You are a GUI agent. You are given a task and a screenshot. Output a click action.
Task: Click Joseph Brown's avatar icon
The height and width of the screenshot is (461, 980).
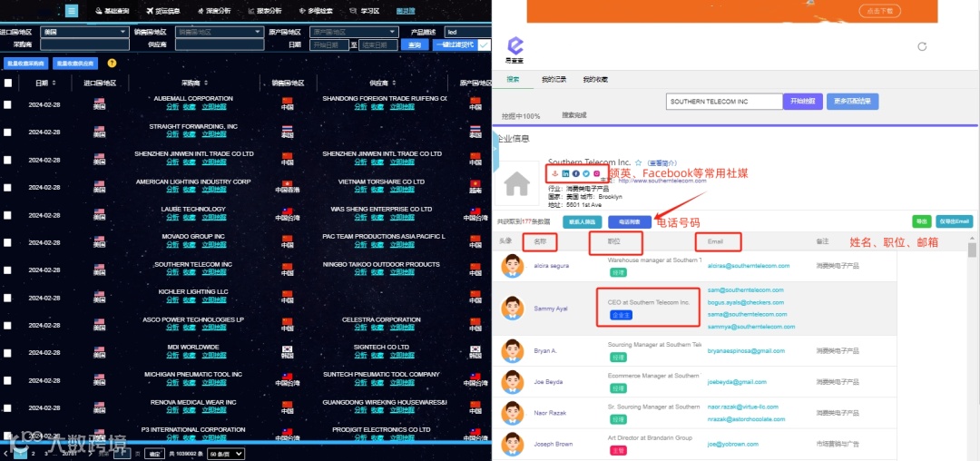513,444
